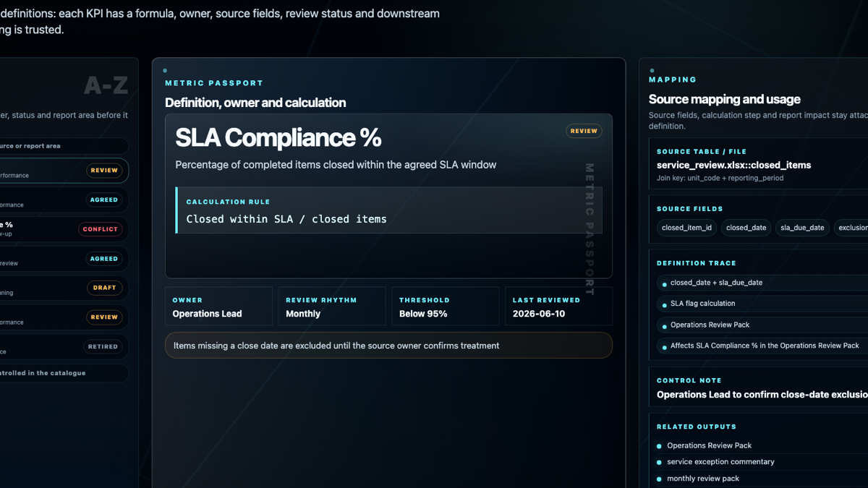Select the CONFLICT status list item
Screen dimensions: 868x488
click(64, 229)
